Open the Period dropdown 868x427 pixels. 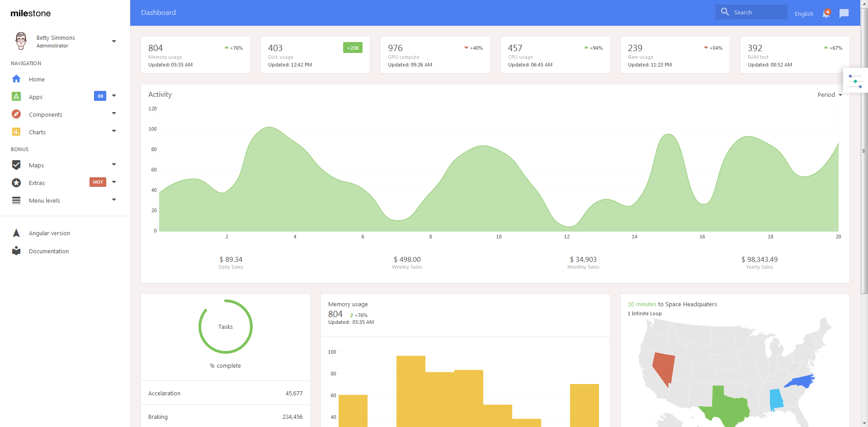pyautogui.click(x=830, y=95)
